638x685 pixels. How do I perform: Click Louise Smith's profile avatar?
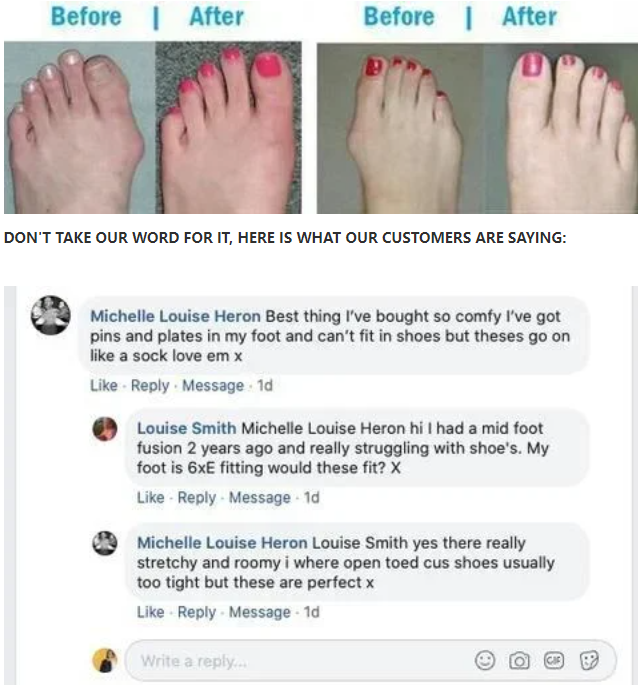point(105,429)
